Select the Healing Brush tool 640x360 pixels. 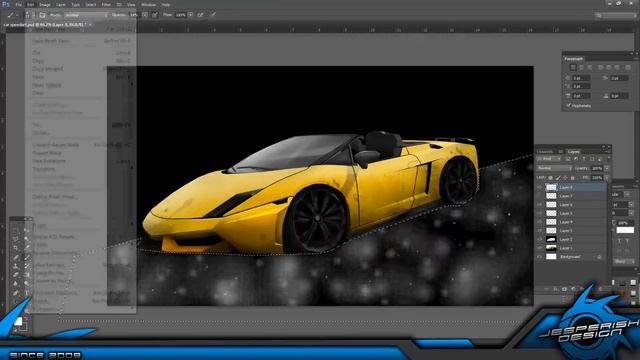click(x=16, y=257)
